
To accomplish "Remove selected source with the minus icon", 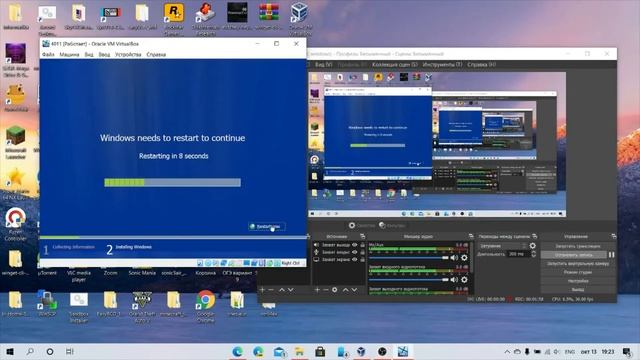I will [x=326, y=290].
